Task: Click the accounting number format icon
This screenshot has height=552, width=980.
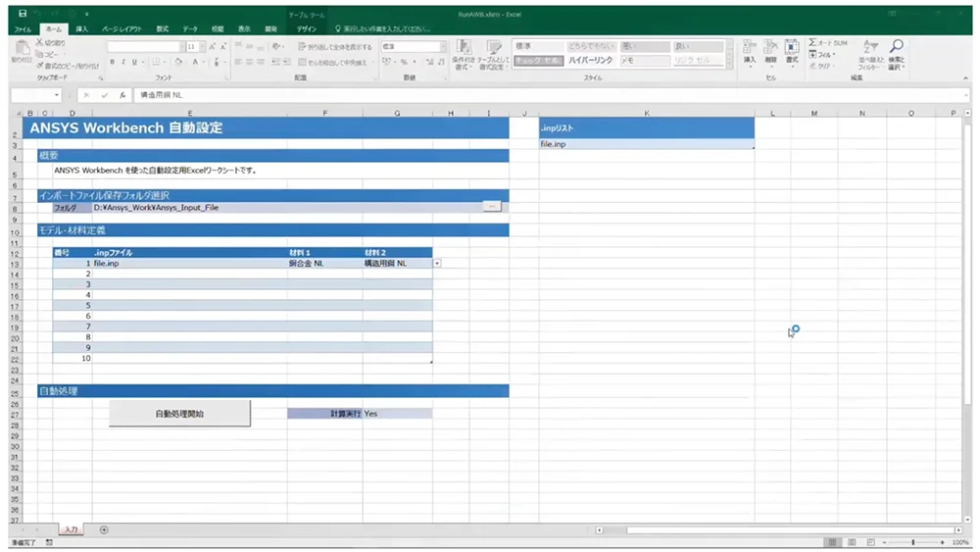Action: pyautogui.click(x=387, y=62)
